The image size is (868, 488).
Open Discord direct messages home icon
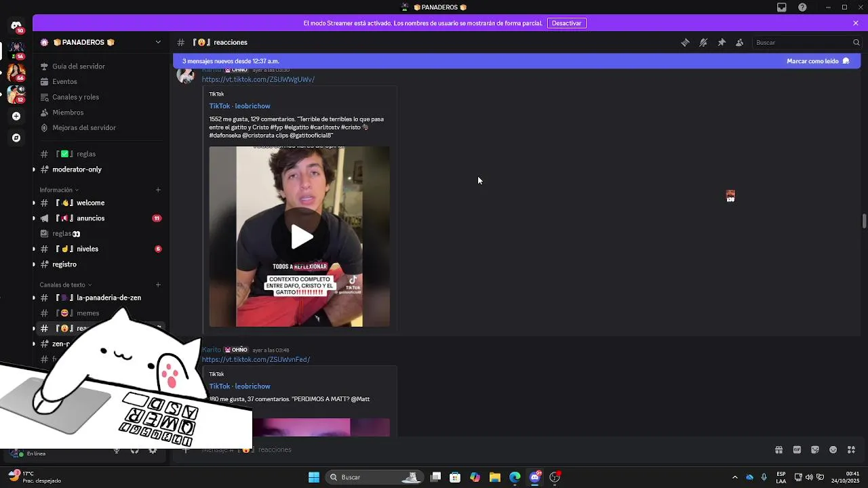(16, 26)
